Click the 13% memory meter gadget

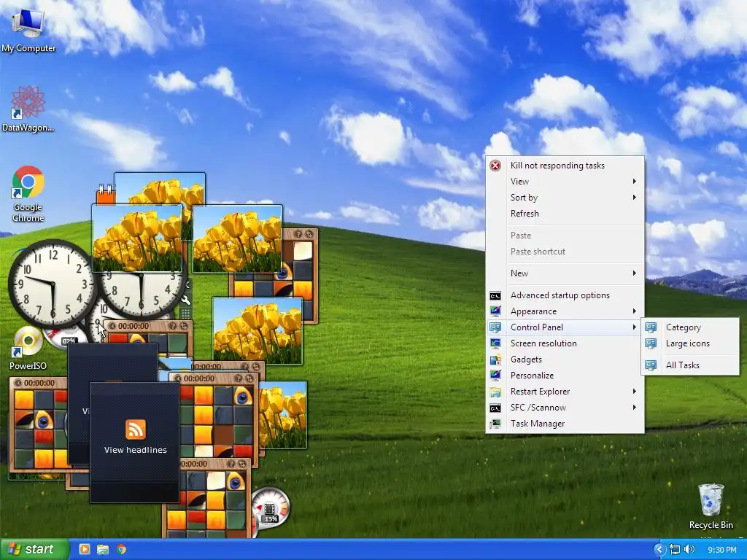(x=270, y=510)
